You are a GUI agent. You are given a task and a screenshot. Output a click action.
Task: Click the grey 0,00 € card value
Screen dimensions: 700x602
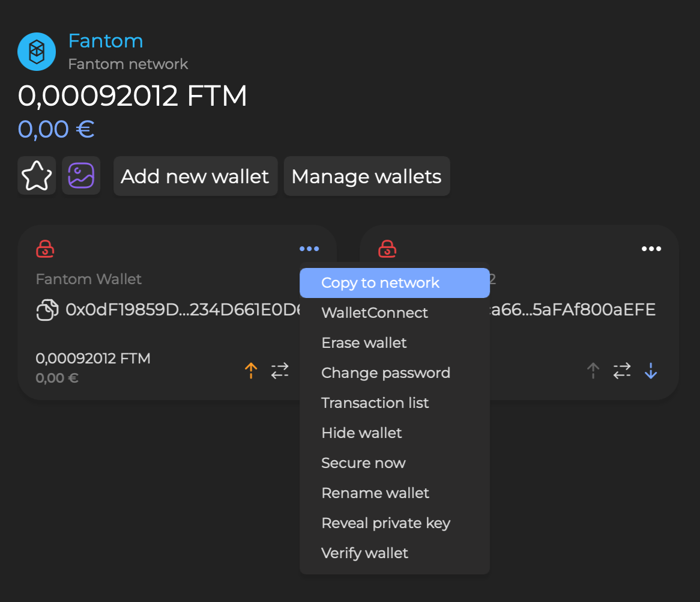click(x=57, y=378)
